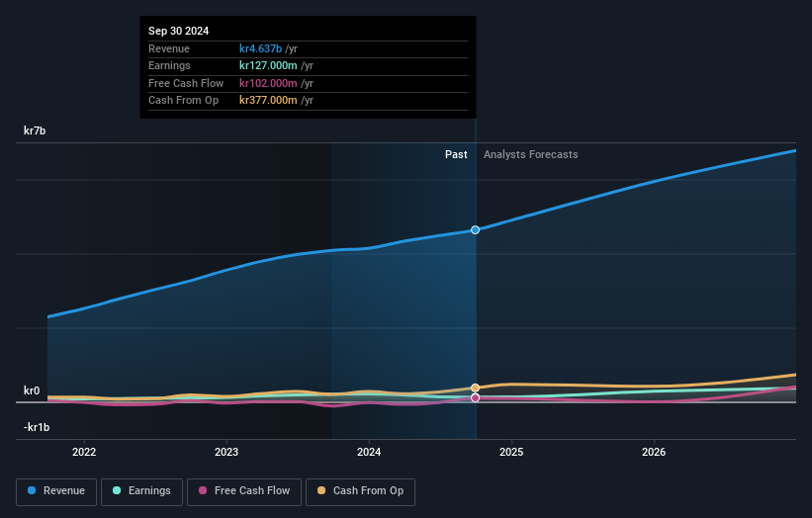This screenshot has height=518, width=812.
Task: Click the Cash From Op orange data point
Action: pos(475,388)
